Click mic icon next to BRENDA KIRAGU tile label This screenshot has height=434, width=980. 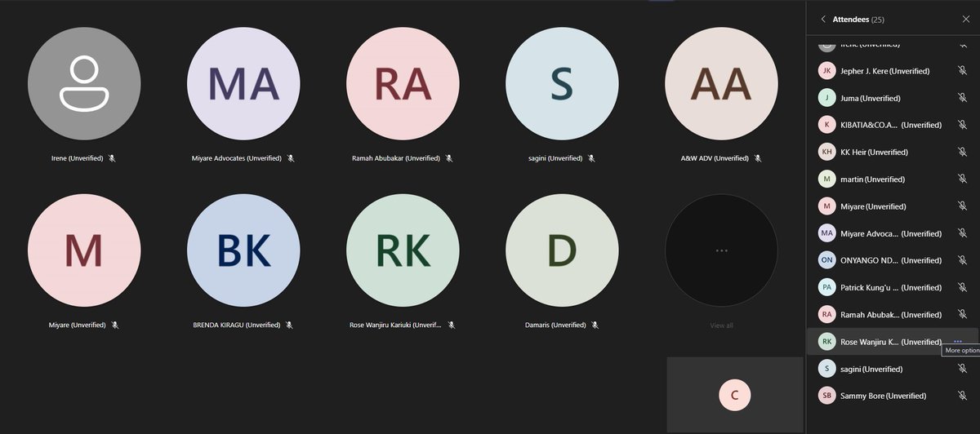pyautogui.click(x=289, y=325)
